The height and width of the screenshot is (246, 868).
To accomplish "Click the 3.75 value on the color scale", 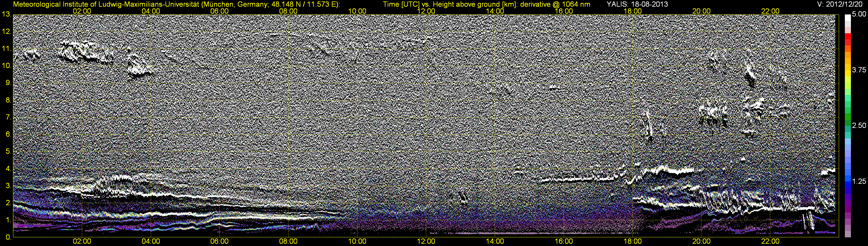I will (x=859, y=70).
